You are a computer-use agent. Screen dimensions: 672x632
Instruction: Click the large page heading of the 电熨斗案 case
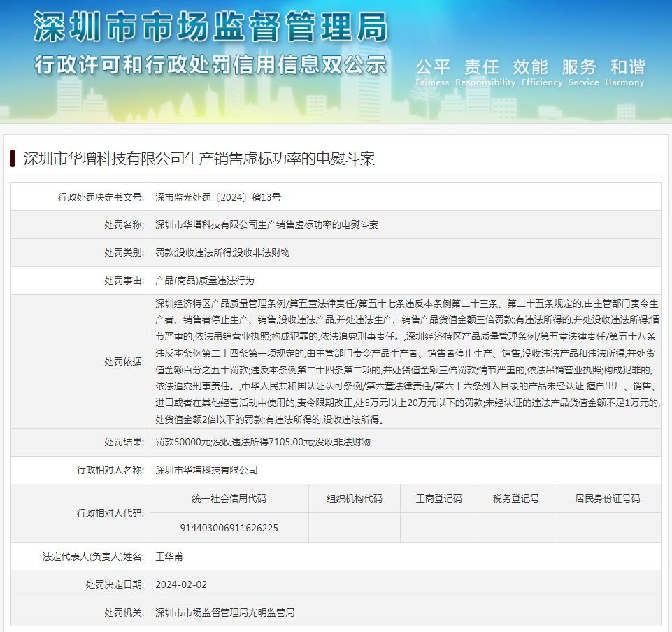[x=199, y=159]
